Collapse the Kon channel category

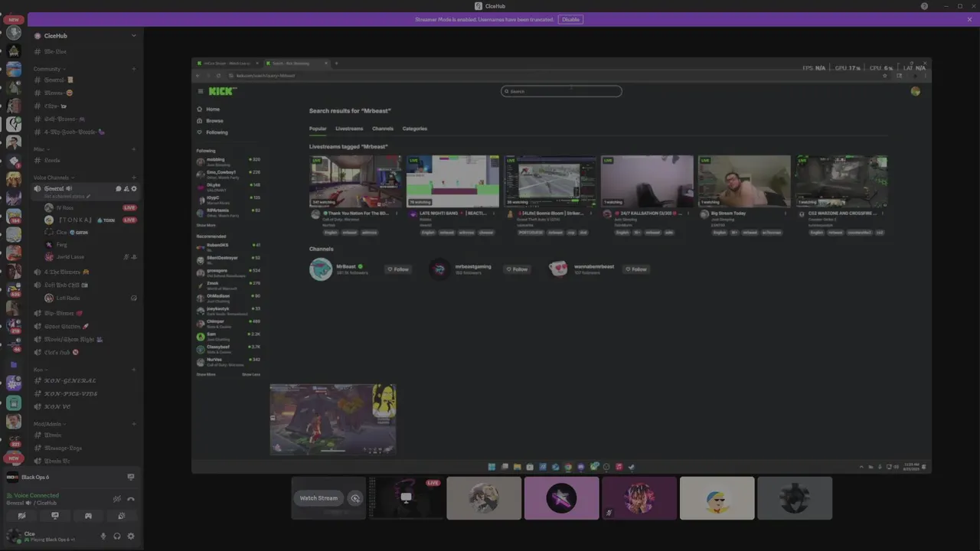(40, 370)
